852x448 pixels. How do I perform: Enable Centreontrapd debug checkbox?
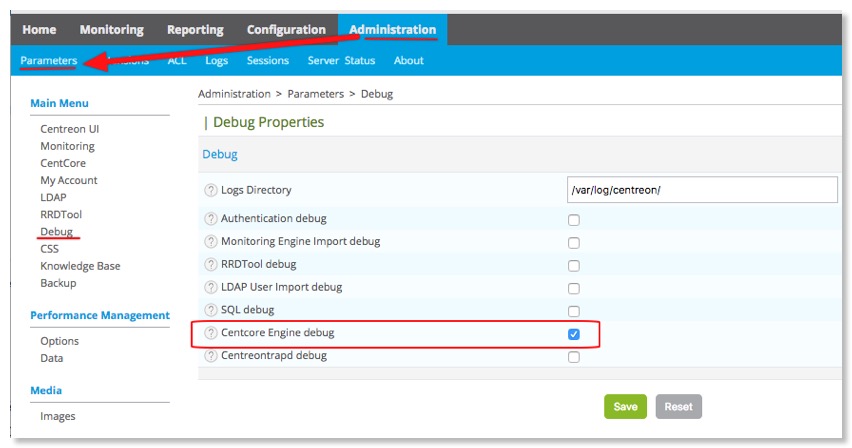coord(574,357)
